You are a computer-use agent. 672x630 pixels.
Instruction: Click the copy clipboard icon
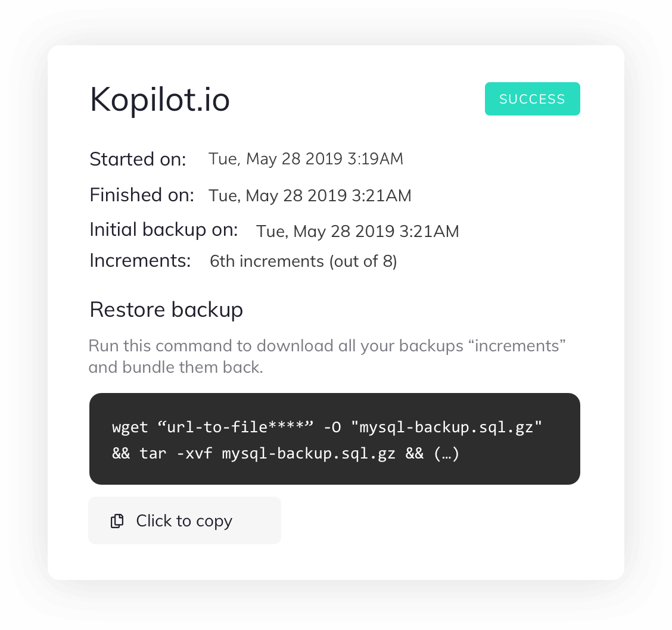(x=117, y=521)
